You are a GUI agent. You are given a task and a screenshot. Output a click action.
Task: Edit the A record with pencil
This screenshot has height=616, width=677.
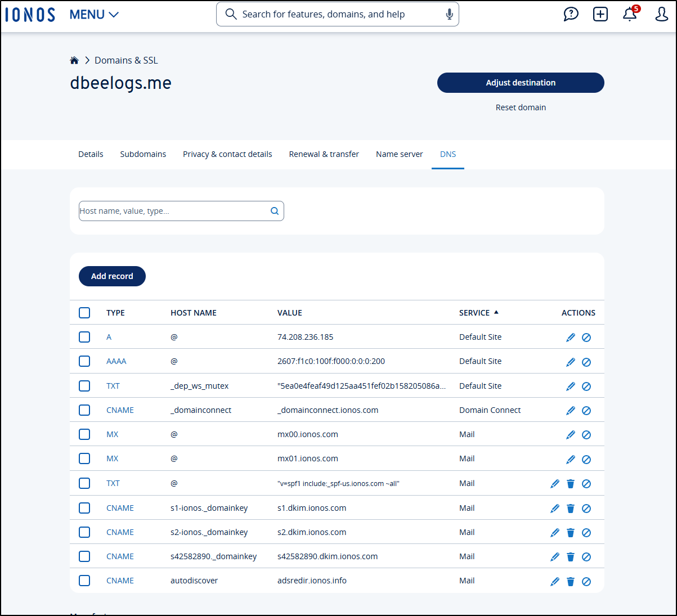(571, 338)
